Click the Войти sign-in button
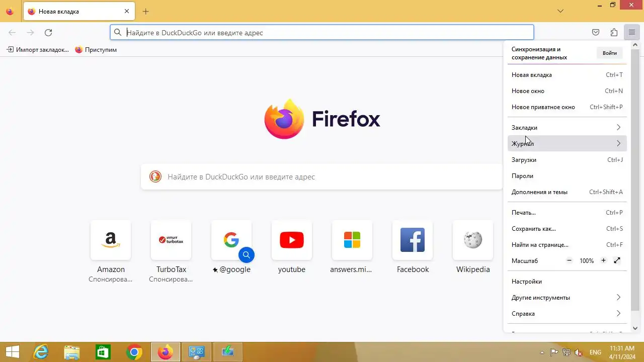The image size is (644, 362). point(610,53)
